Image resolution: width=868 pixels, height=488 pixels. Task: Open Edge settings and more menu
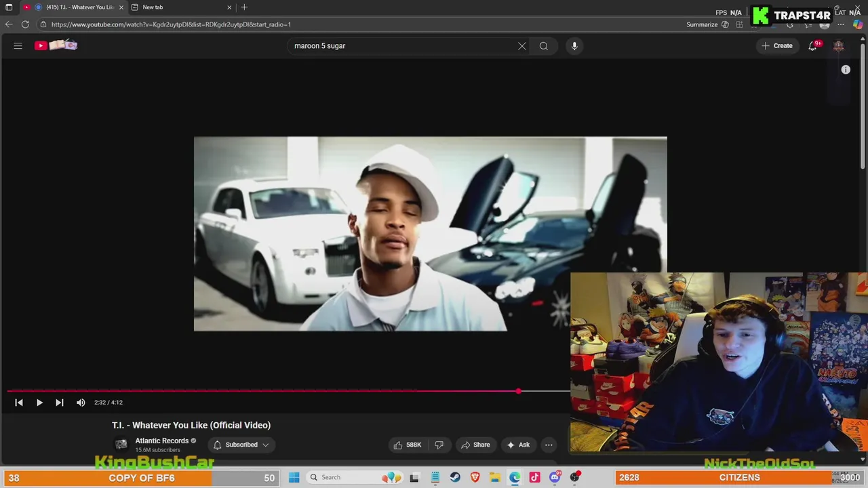840,24
